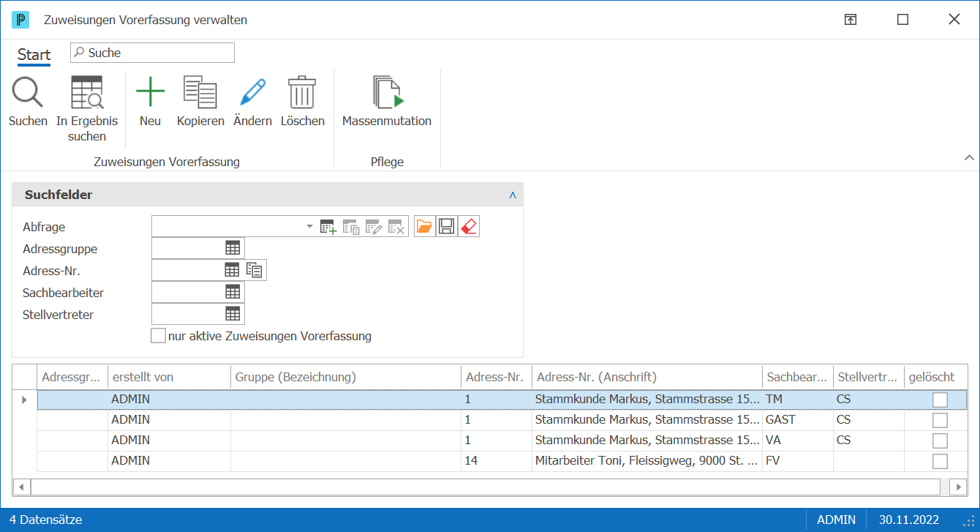
Task: Select the VA Sachbearbeiter cell
Action: pyautogui.click(x=798, y=441)
